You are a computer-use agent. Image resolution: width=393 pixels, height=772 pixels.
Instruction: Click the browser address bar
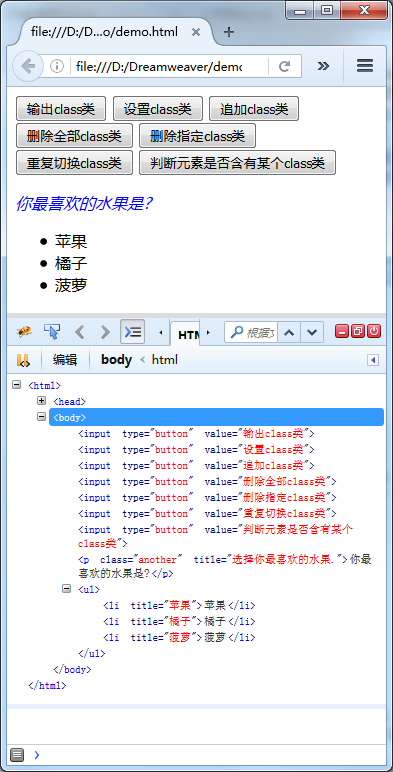[x=159, y=66]
